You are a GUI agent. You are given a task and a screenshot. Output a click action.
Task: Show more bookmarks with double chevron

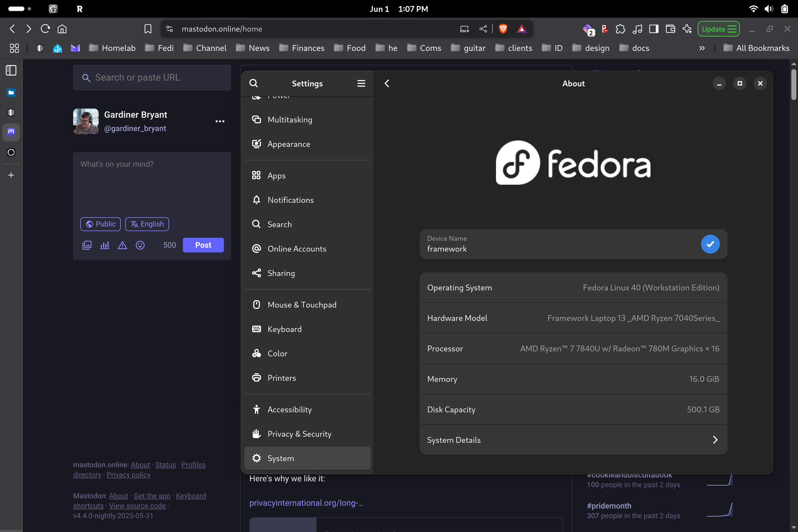702,48
